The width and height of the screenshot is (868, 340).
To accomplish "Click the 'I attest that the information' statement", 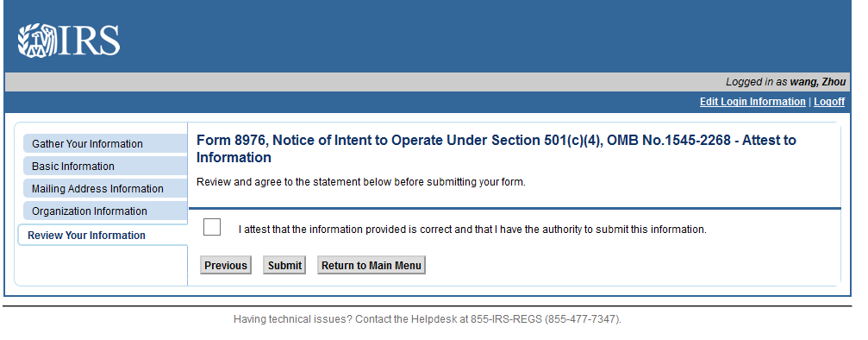I will [472, 229].
